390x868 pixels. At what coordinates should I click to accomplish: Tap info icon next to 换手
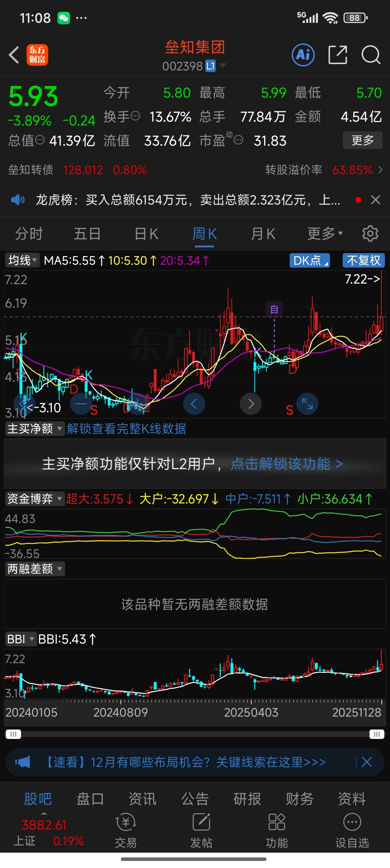[x=135, y=116]
